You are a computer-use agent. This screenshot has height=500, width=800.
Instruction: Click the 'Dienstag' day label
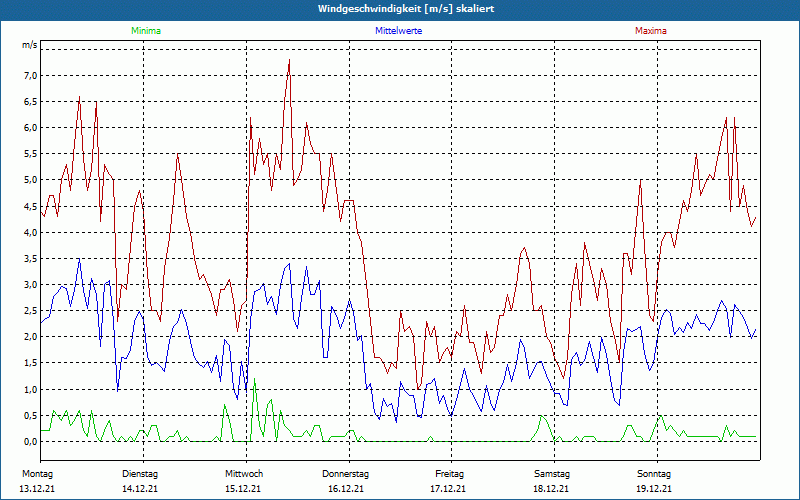point(140,474)
